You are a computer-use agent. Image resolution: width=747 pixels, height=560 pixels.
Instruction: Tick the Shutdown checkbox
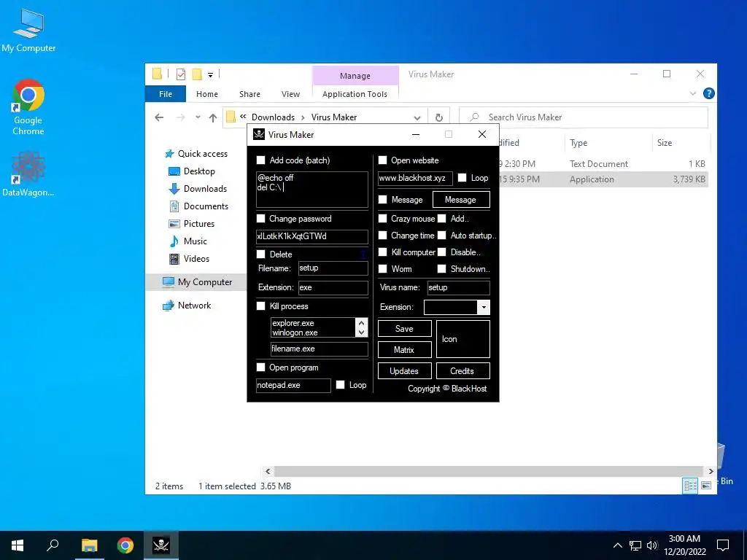click(x=441, y=269)
